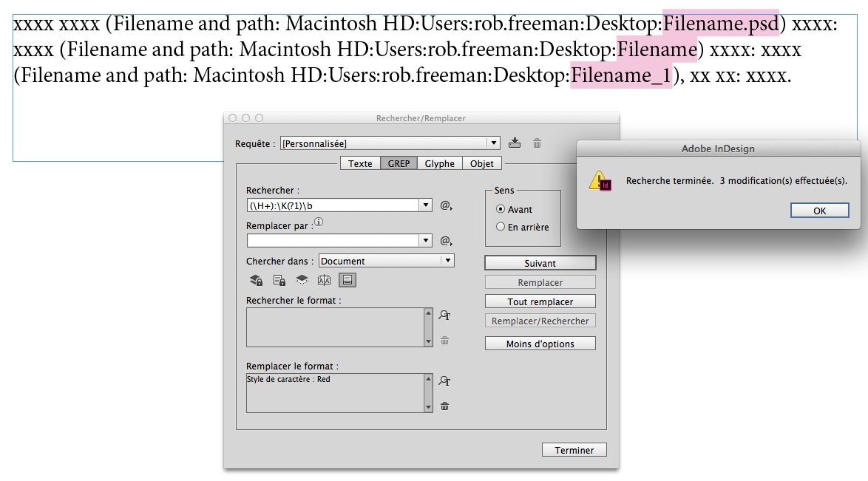Click the Rechercher/Remplacer title bar
Screen dimensions: 868x481
pos(421,118)
